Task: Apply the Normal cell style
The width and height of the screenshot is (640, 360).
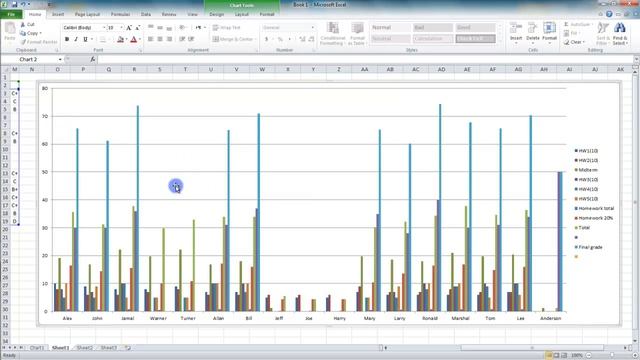Action: [x=391, y=28]
